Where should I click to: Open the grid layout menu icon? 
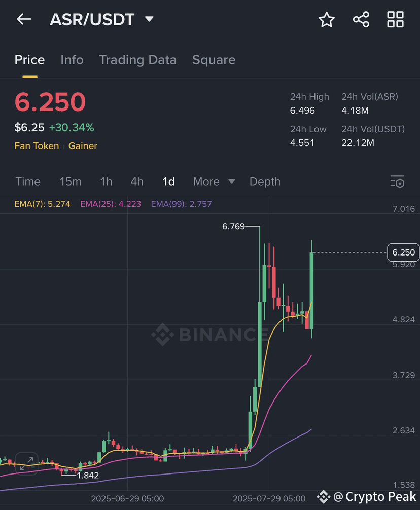coord(395,19)
